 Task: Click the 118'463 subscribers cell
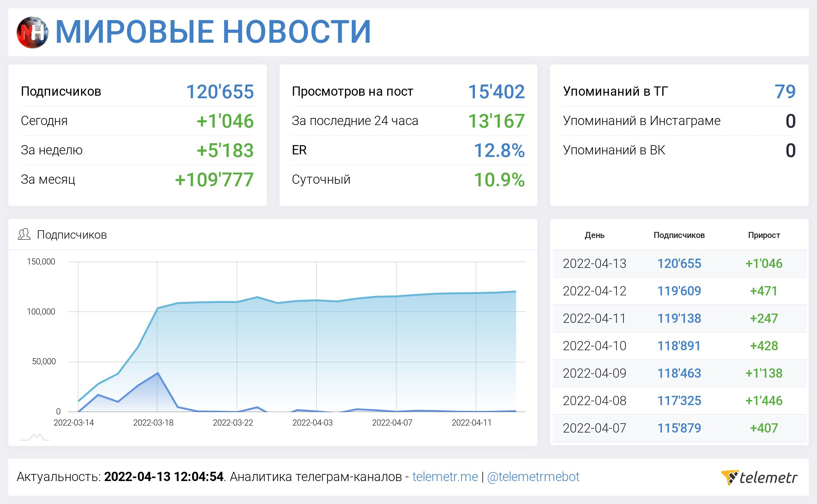(x=679, y=373)
